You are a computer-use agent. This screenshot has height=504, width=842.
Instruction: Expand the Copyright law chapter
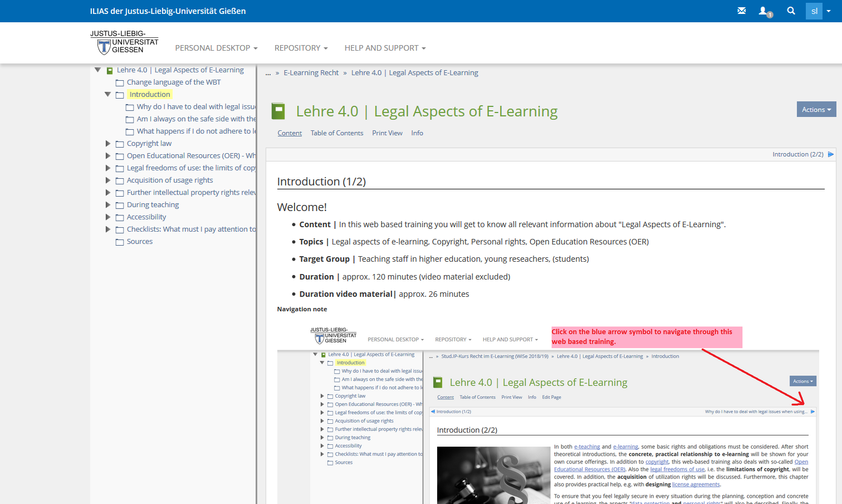click(108, 144)
